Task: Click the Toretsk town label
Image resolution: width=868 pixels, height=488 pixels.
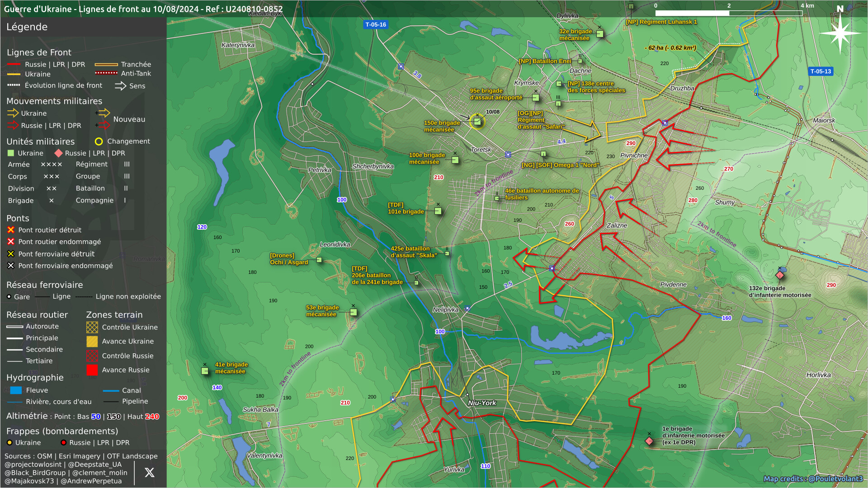Action: pos(481,150)
